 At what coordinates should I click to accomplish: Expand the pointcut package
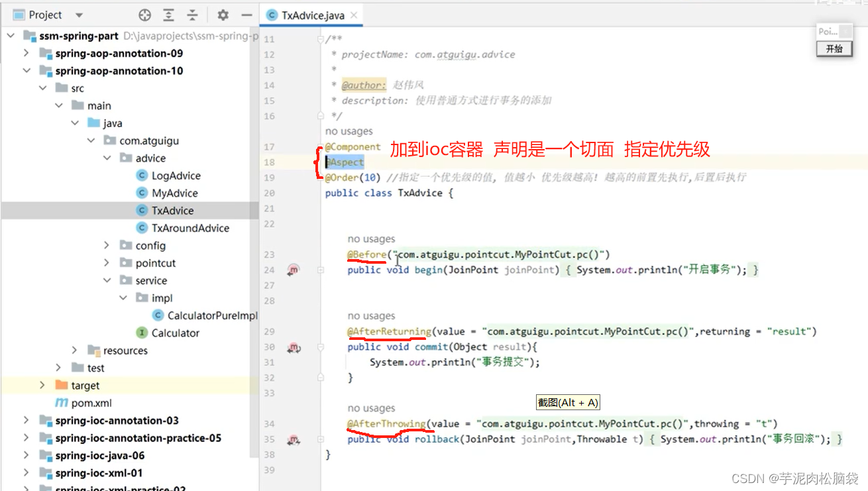pyautogui.click(x=107, y=263)
